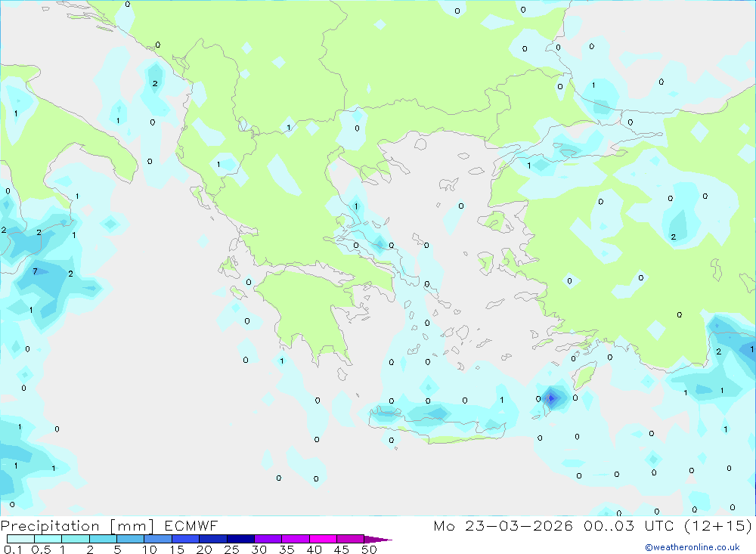Screen dimensions: 756x554
Task: Click the legend tick label "0.1"
Action: (13, 549)
